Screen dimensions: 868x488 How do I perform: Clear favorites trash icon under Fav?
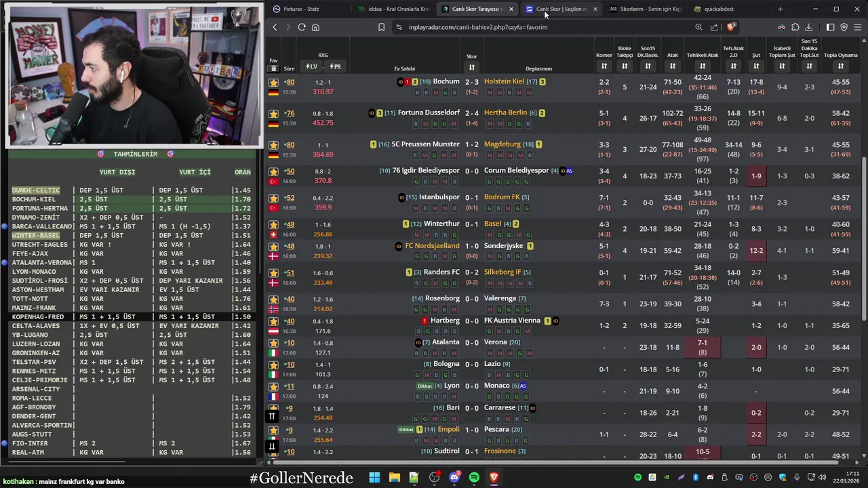[273, 68]
